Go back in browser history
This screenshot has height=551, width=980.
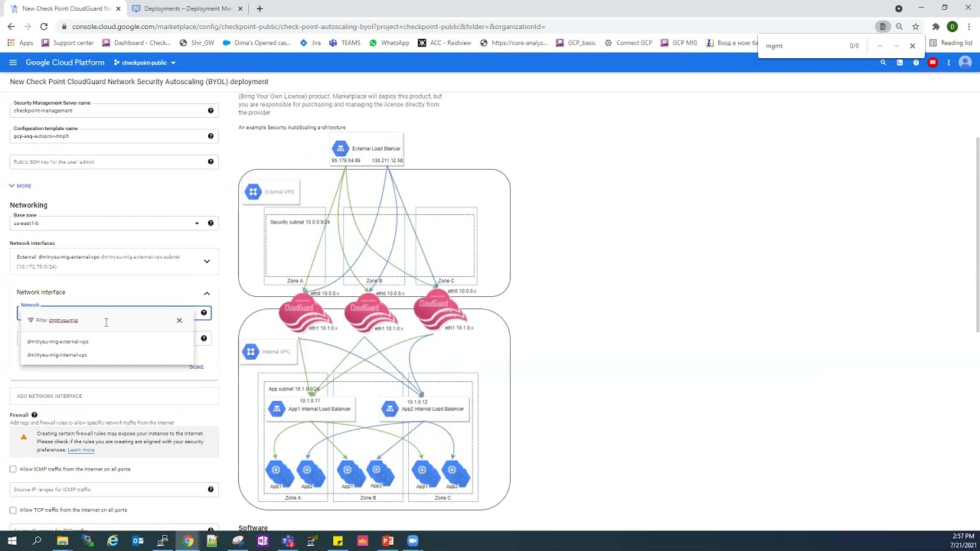point(11,27)
